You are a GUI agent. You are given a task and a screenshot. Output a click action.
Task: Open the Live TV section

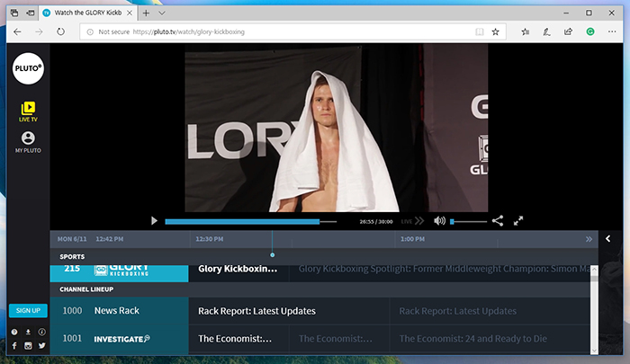coord(28,111)
